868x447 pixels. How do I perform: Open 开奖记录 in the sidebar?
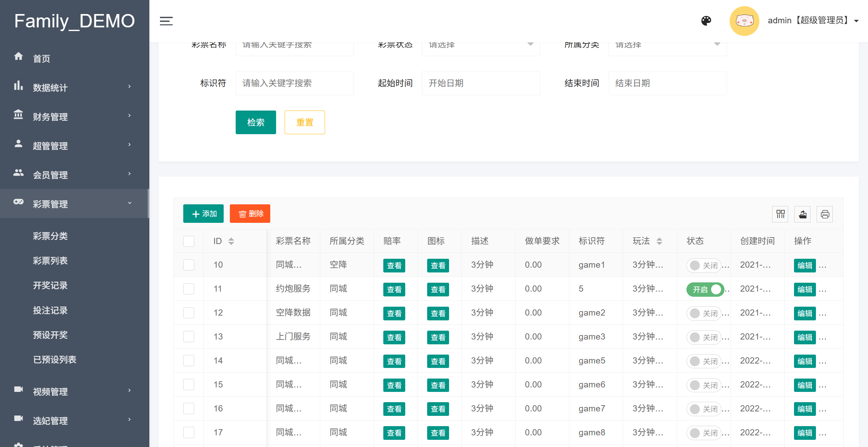click(50, 285)
